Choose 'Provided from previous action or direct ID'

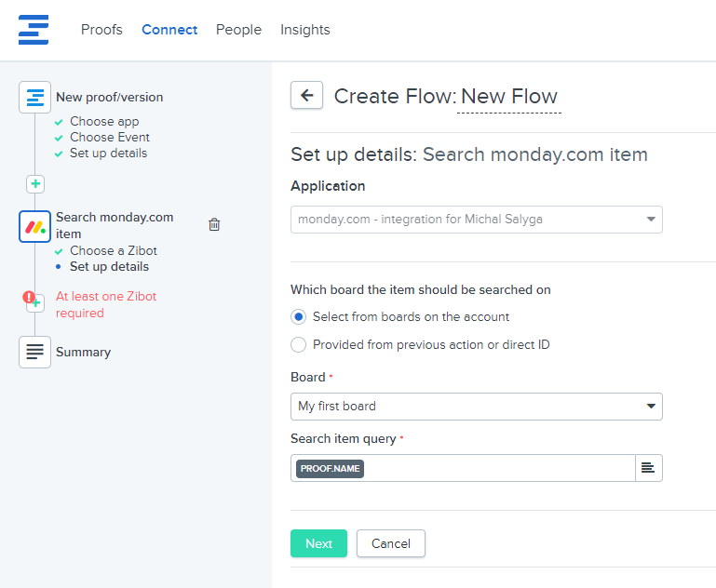click(x=298, y=345)
